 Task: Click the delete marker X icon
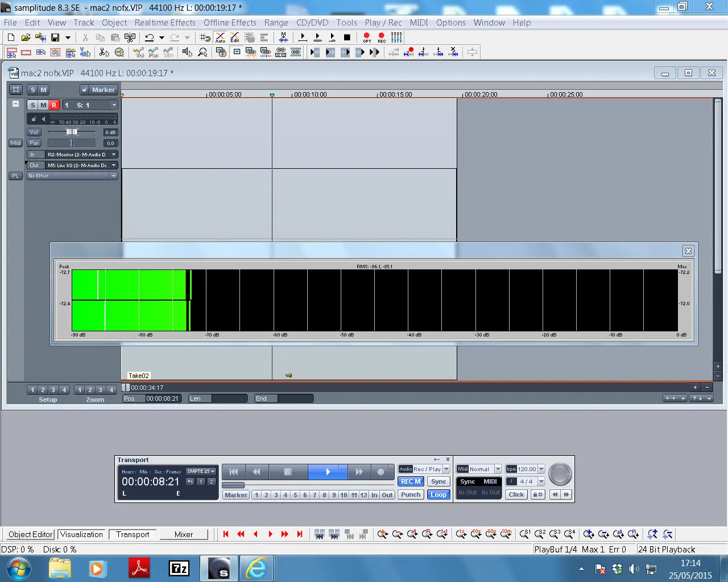pyautogui.click(x=453, y=52)
